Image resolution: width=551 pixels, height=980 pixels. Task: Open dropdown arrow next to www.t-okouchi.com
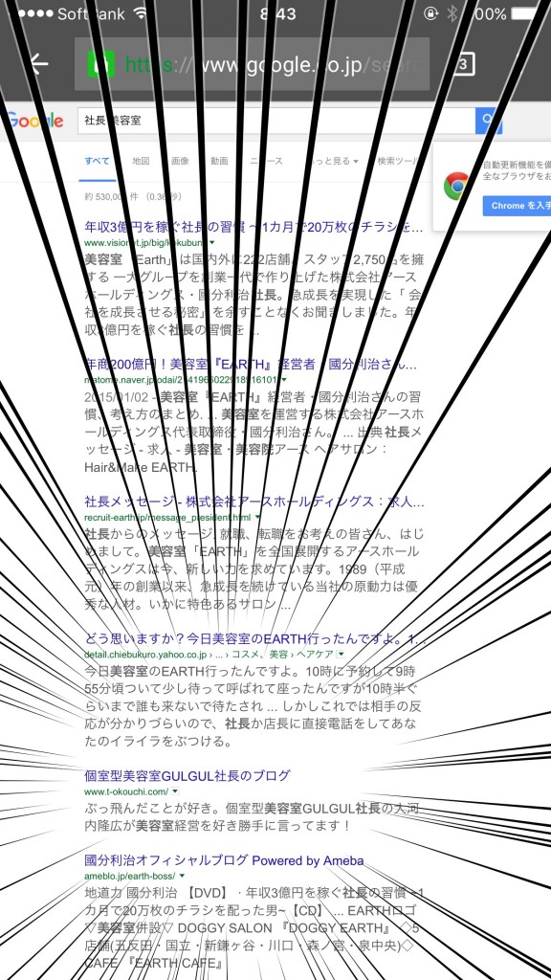click(176, 791)
